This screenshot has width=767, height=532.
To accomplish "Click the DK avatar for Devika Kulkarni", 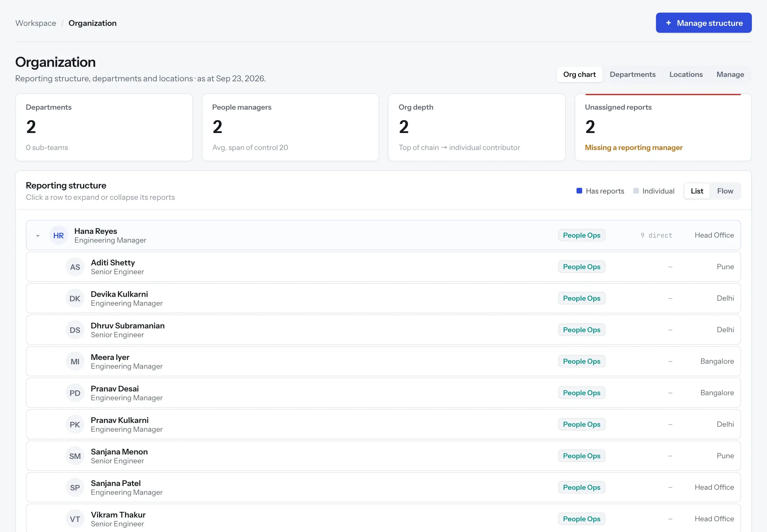I will point(75,299).
